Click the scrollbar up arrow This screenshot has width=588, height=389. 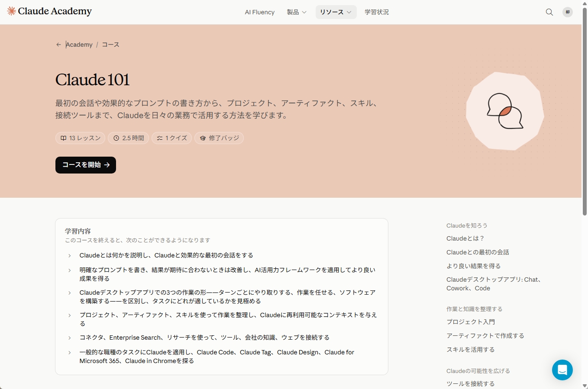[x=585, y=3]
